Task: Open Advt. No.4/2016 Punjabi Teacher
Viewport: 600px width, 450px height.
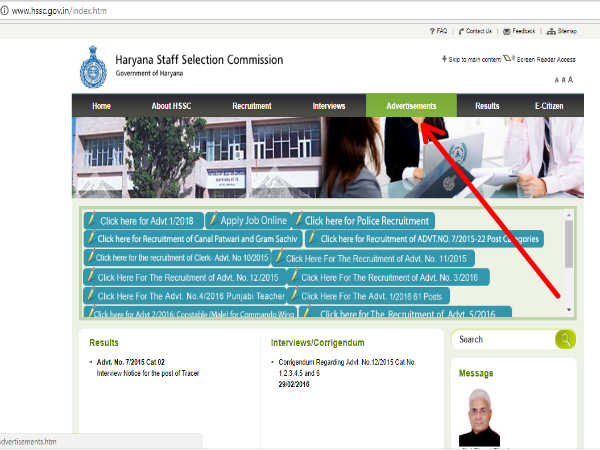Action: coord(184,296)
